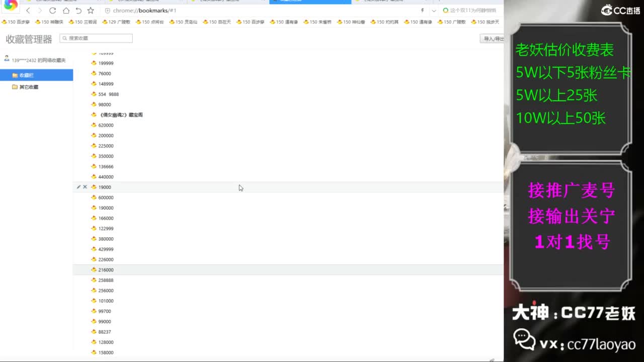Click the web search box beside address bar
This screenshot has width=644, height=362.
(x=472, y=11)
